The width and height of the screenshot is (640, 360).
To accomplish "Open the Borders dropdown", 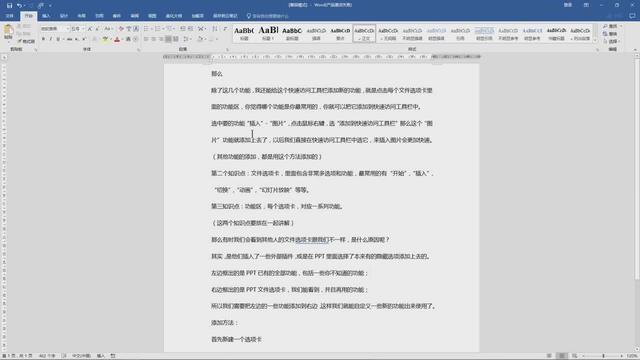I will tap(216, 39).
